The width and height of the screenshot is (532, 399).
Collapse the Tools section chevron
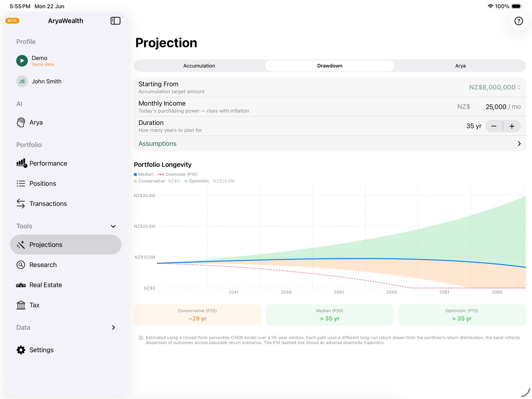(x=113, y=226)
